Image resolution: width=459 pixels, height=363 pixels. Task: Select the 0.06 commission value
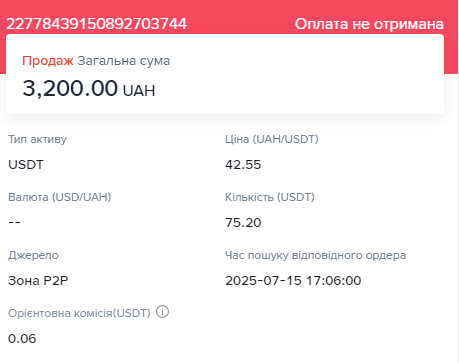(22, 339)
